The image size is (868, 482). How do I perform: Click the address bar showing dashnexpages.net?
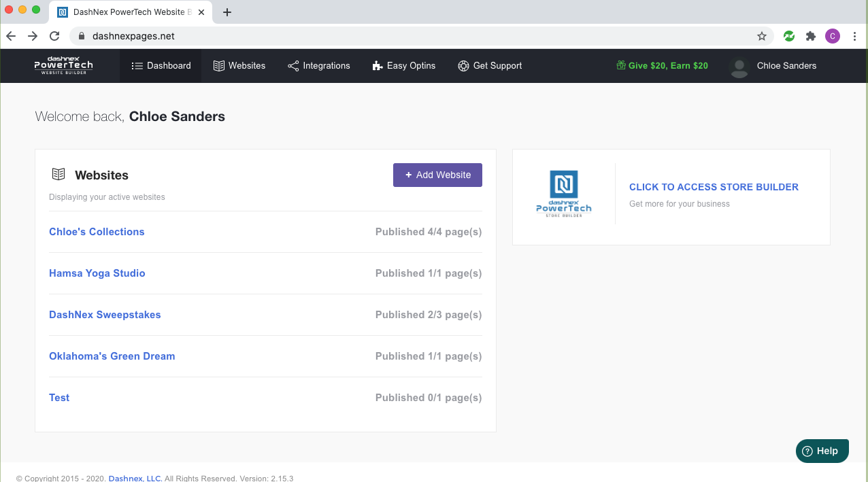(420, 36)
